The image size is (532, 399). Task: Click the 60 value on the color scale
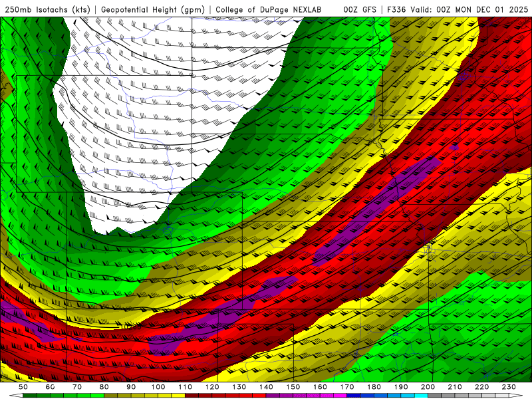pos(51,387)
